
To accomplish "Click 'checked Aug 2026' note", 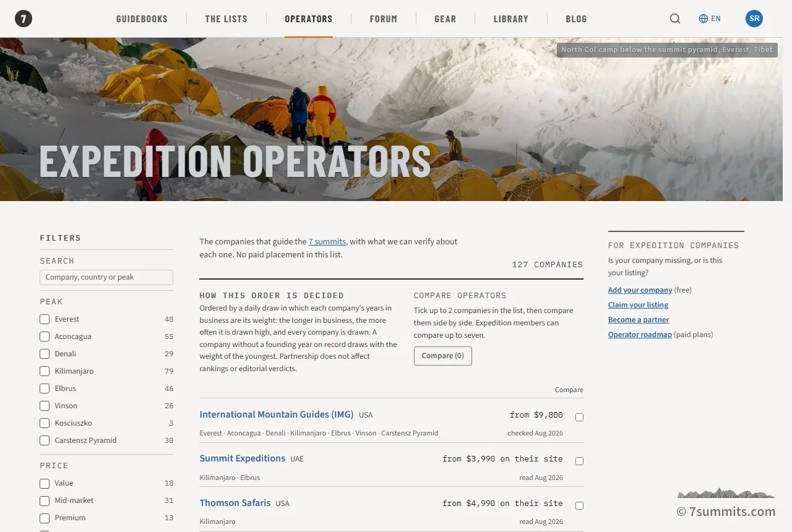I will pos(535,433).
